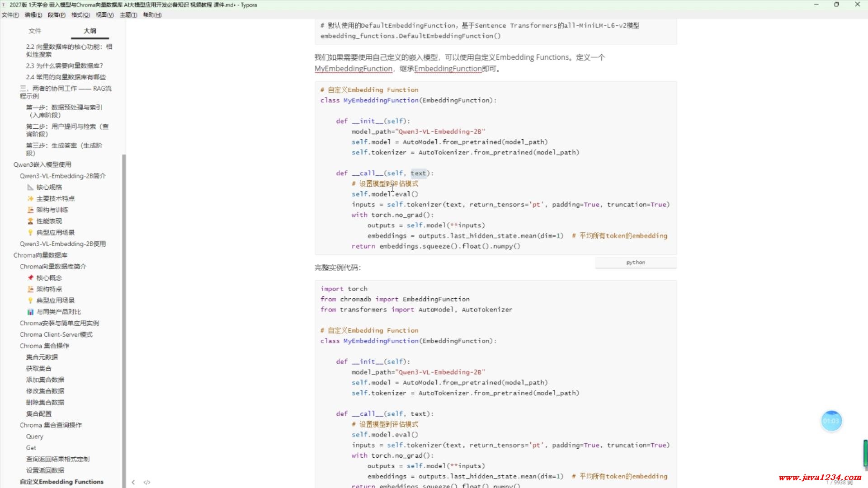Toggle source code mode icon
Screen dimensions: 868x488
point(147,482)
